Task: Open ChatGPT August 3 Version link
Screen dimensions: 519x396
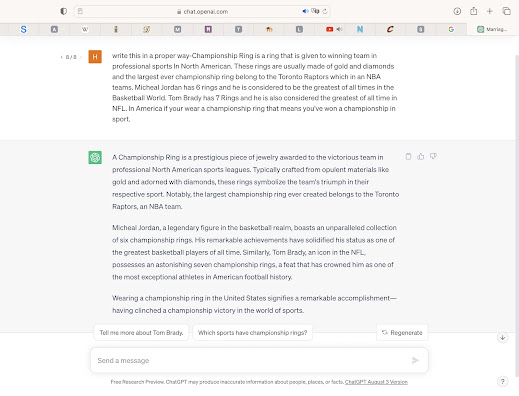Action: click(376, 382)
